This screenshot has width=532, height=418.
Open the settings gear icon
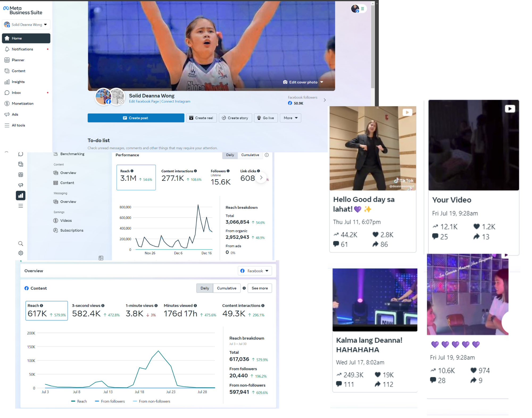pos(21,253)
